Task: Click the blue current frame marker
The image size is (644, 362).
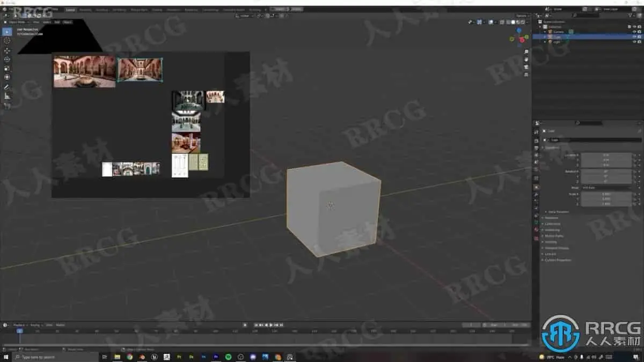Action: point(19,331)
